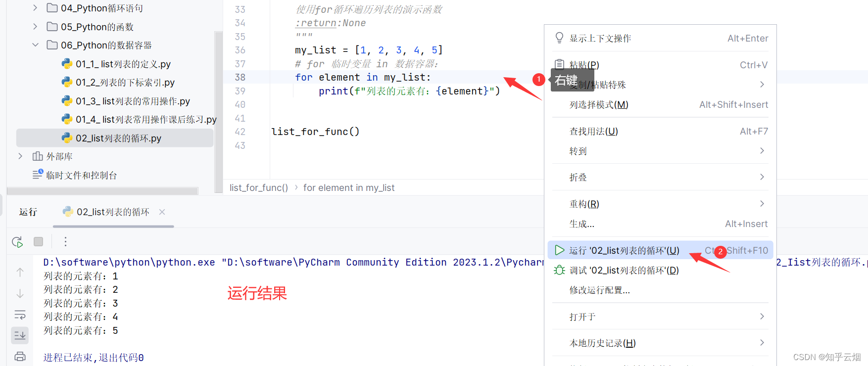Click Python icon of 02_list列表的循环.py

point(67,138)
